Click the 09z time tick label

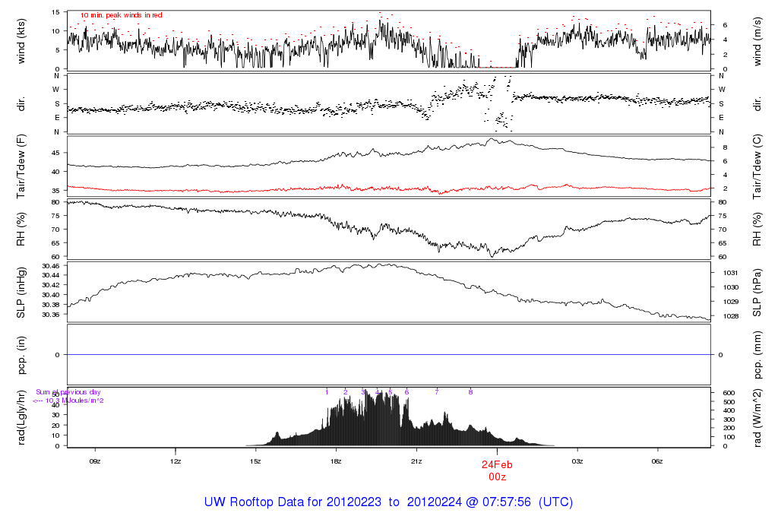click(x=95, y=461)
